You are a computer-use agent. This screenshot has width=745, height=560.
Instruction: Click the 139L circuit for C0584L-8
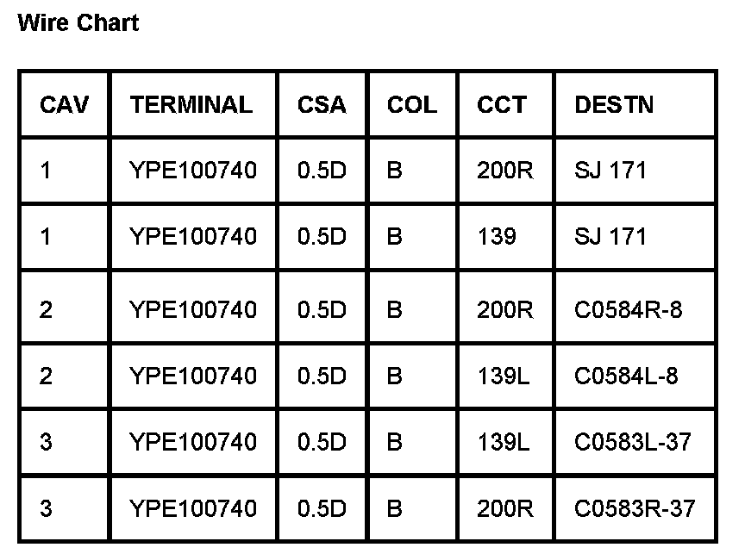pos(504,376)
